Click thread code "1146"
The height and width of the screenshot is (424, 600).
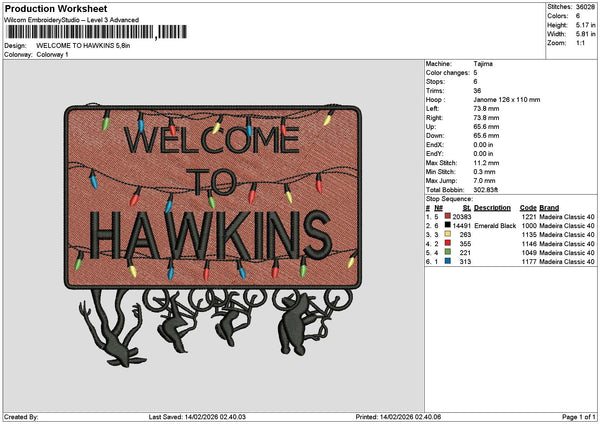tap(529, 244)
